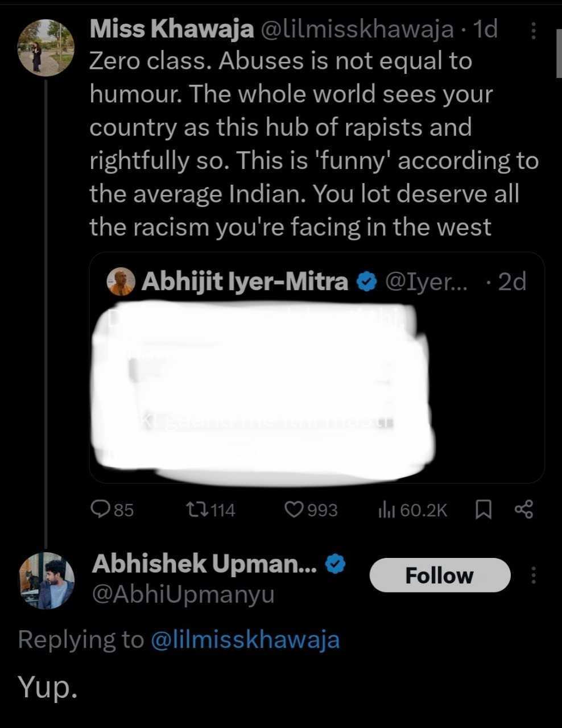Open Miss Khawaja's profile picture

[x=46, y=47]
